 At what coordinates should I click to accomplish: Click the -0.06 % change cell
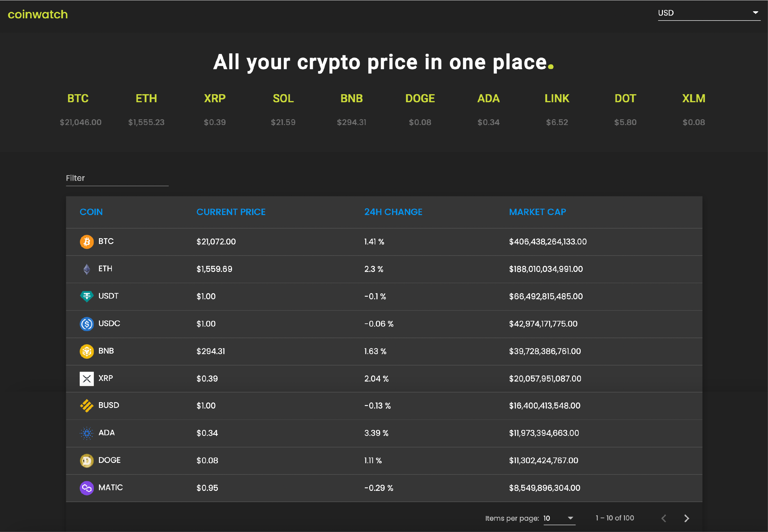tap(379, 324)
